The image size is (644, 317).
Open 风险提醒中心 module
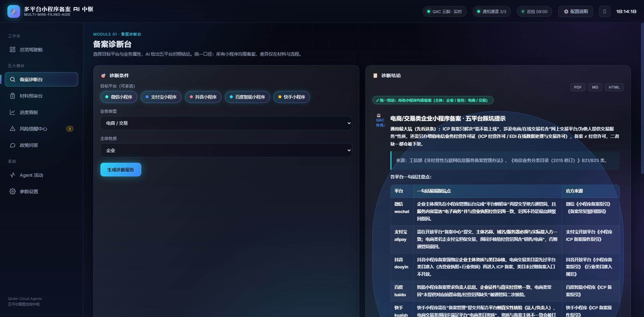click(x=41, y=129)
